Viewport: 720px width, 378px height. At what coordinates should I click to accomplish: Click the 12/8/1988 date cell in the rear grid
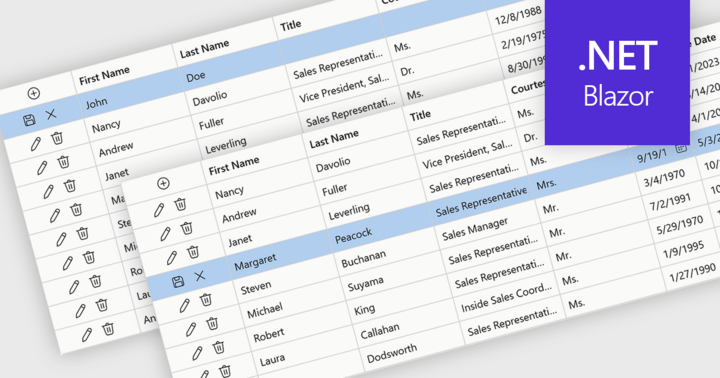pos(518,17)
